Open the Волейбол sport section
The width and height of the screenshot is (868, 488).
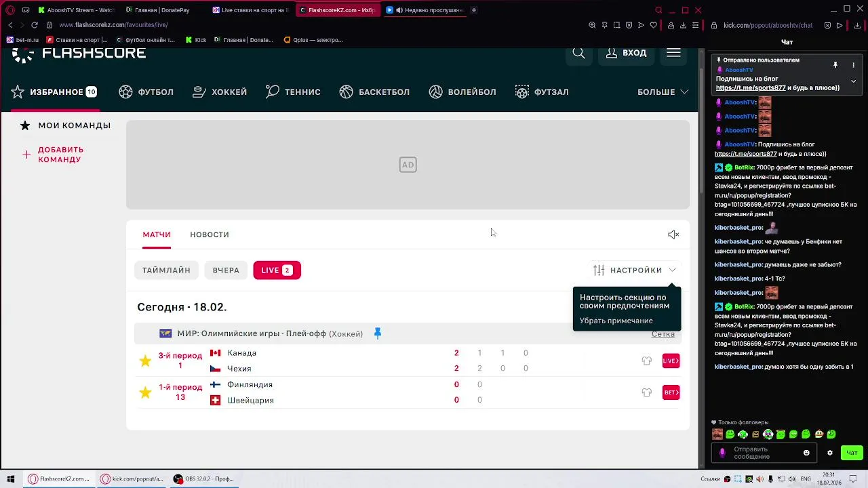(x=462, y=92)
